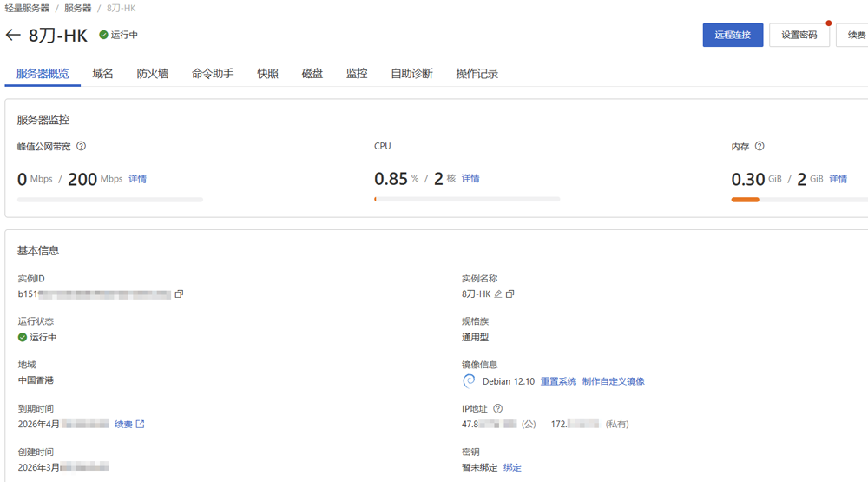This screenshot has height=482, width=868.
Task: Click the help icon beside IP地址
Action: coord(498,409)
